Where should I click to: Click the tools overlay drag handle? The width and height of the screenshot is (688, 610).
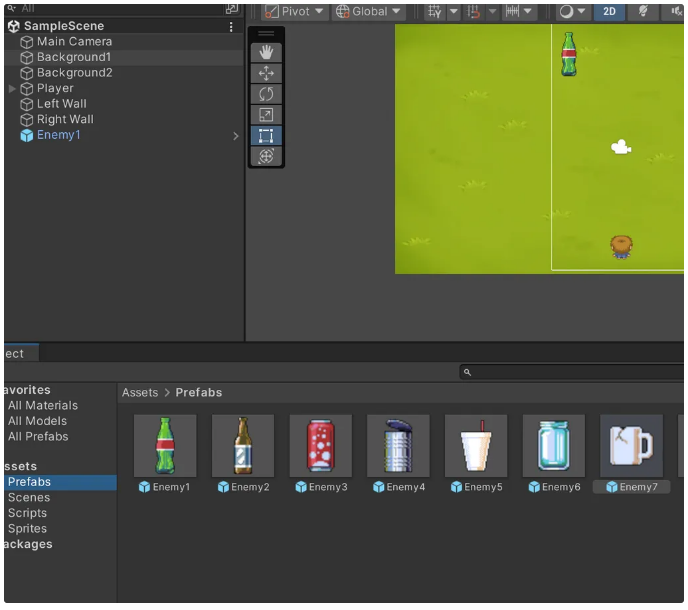[266, 33]
